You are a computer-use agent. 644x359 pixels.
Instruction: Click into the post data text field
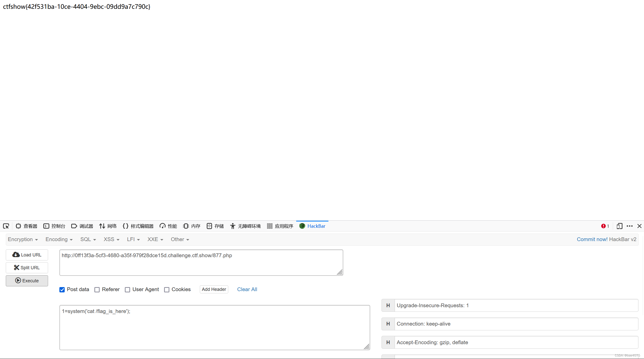[x=214, y=327]
